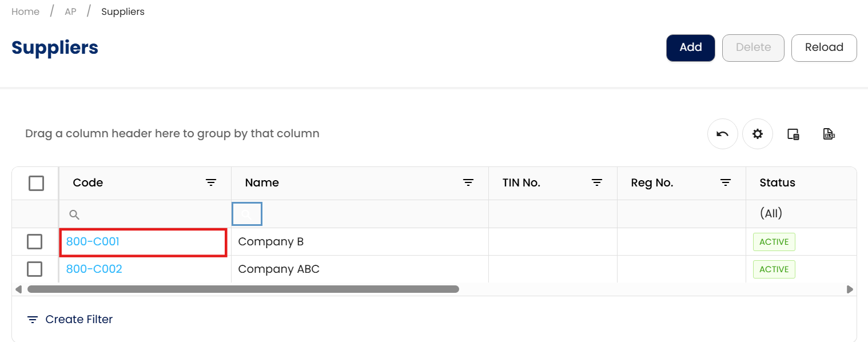Open supplier 800-C002 link
Screen dimensions: 868x342
point(94,269)
